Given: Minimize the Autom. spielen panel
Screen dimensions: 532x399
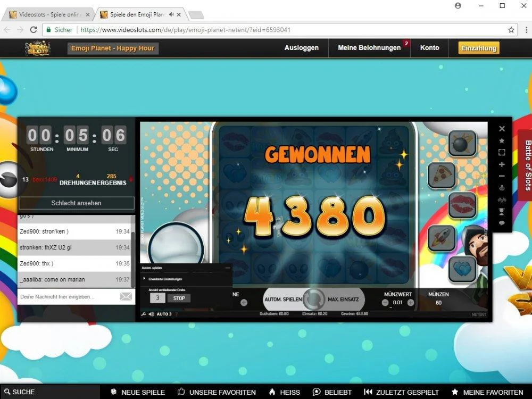Looking at the screenshot, I should (228, 268).
